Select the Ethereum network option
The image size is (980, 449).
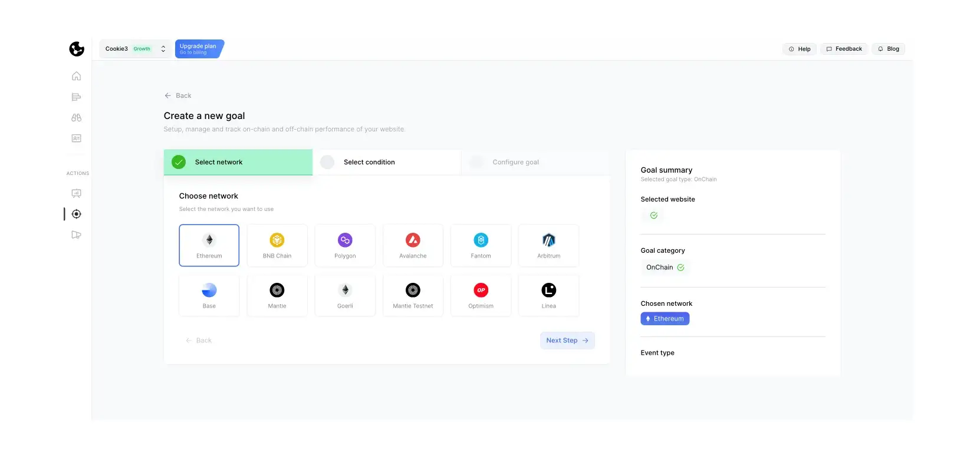point(209,246)
